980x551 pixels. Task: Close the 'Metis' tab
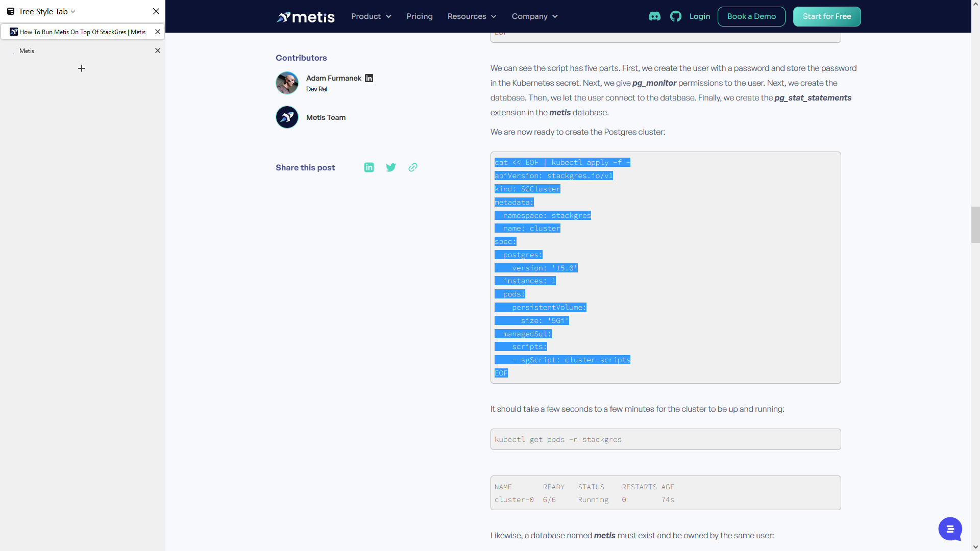158,51
